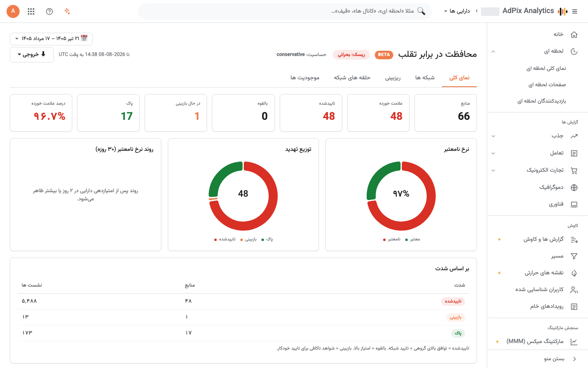
Task: Select the نمای کلی tab
Action: (459, 78)
